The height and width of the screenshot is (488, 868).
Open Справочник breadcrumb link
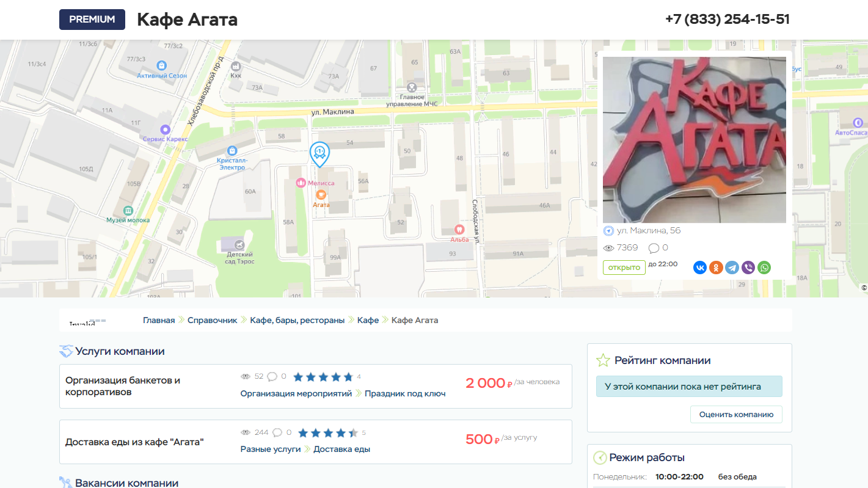(212, 320)
